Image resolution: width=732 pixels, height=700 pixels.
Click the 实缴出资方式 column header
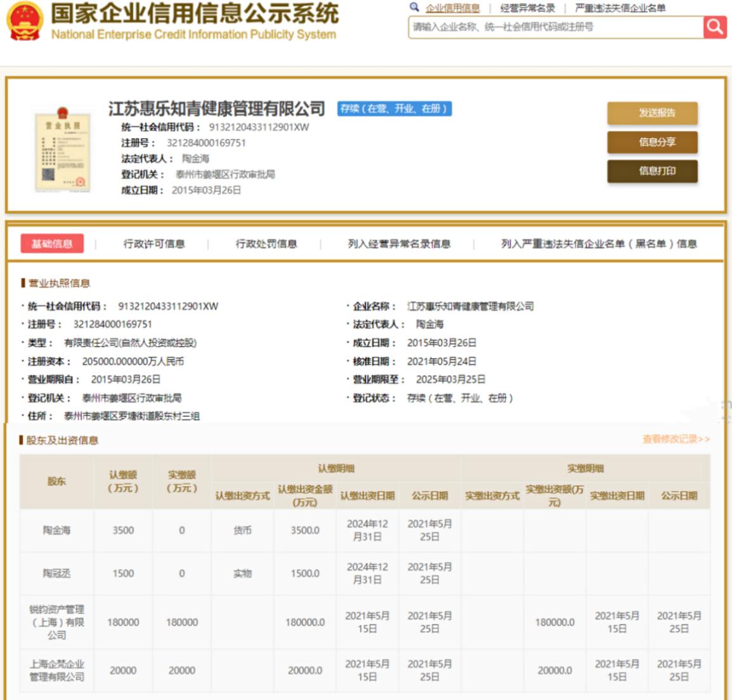point(492,496)
